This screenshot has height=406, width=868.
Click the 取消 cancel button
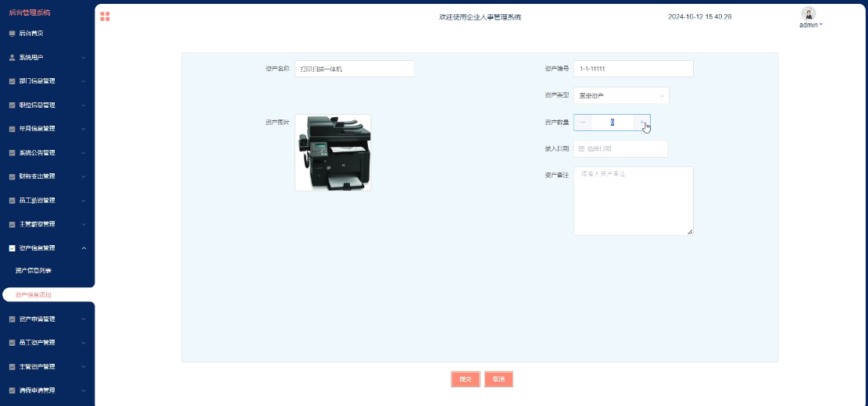(x=498, y=379)
